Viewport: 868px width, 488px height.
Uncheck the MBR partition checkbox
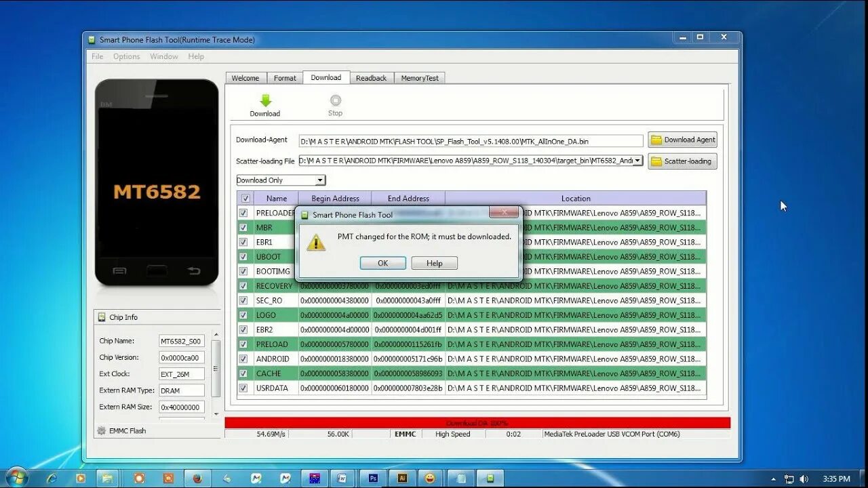click(243, 228)
